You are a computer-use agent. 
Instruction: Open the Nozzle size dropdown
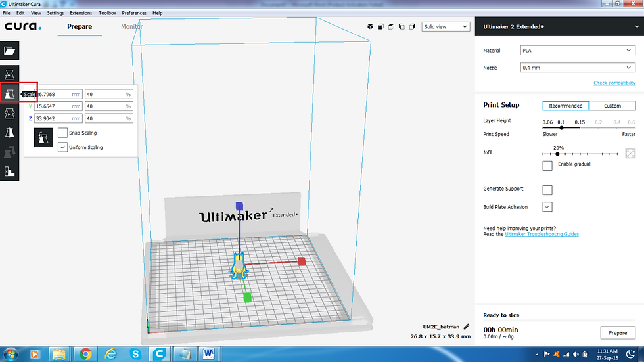pos(578,68)
